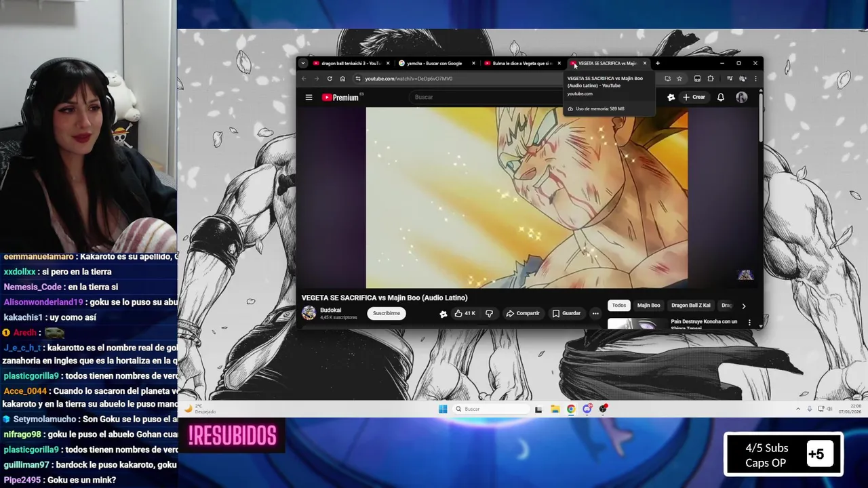The image size is (868, 488).
Task: Open the Budokai channel name link
Action: click(330, 310)
